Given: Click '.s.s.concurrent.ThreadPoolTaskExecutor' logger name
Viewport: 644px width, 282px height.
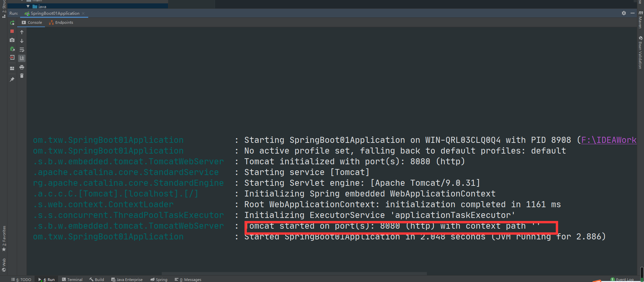Looking at the screenshot, I should [x=128, y=215].
